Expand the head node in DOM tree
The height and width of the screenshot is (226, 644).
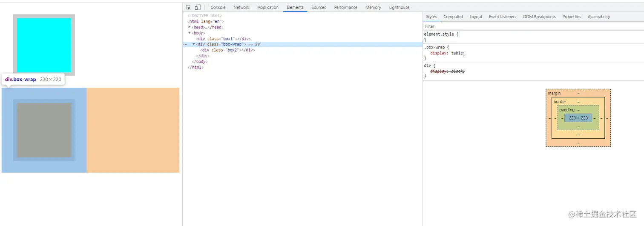coord(190,27)
